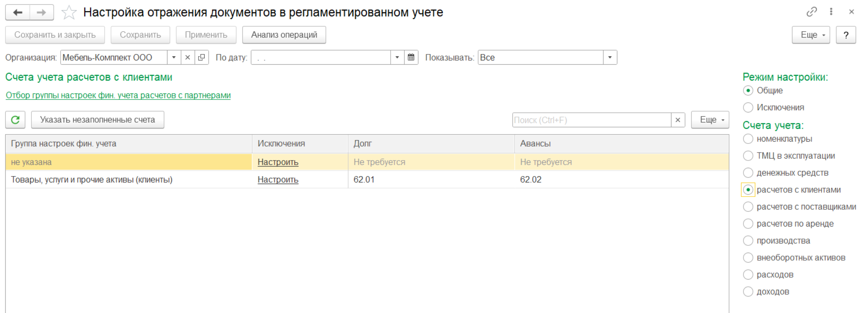Screen dimensions: 868x313
Task: Click the Анализ операций button
Action: pyautogui.click(x=284, y=35)
